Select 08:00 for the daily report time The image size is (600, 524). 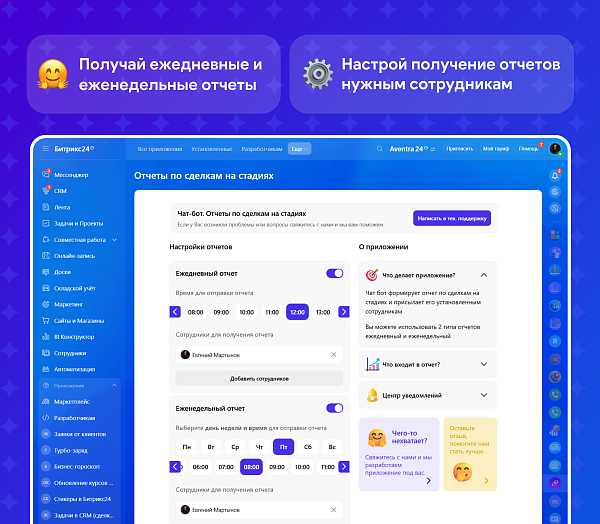(x=196, y=312)
